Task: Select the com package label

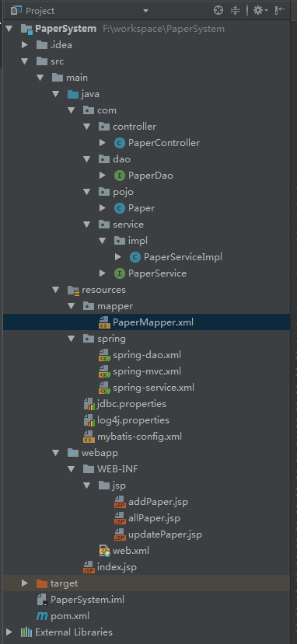Action: click(x=107, y=110)
